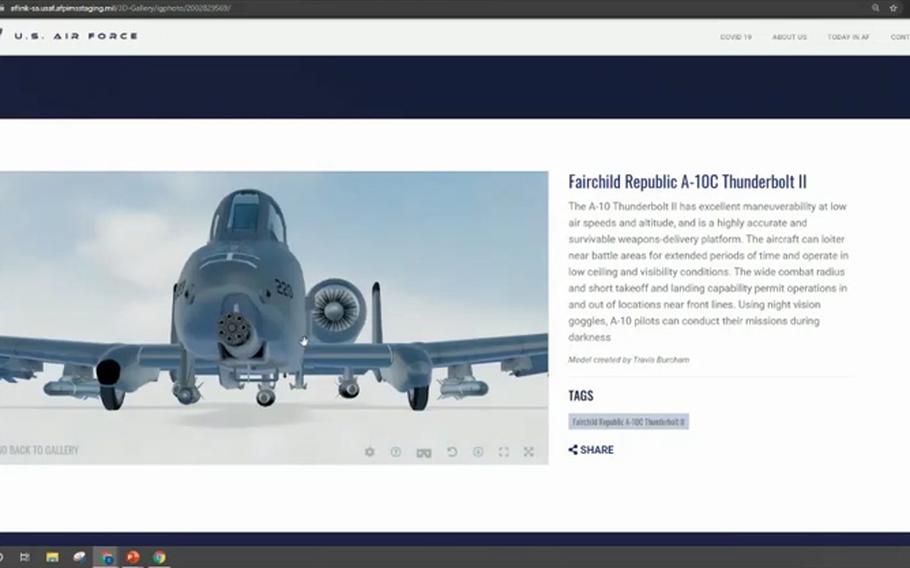Viewport: 910px width, 568px height.
Task: Open the second Chrome taskbar icon
Action: [159, 557]
